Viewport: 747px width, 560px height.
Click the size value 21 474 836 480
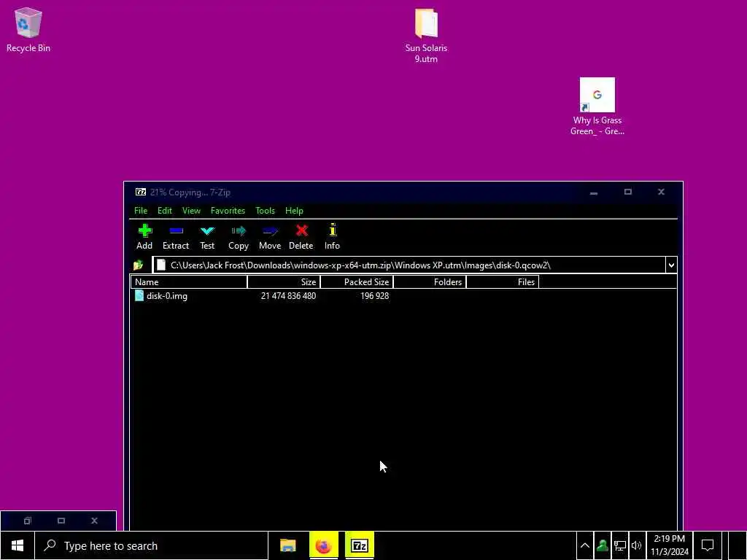tap(288, 296)
